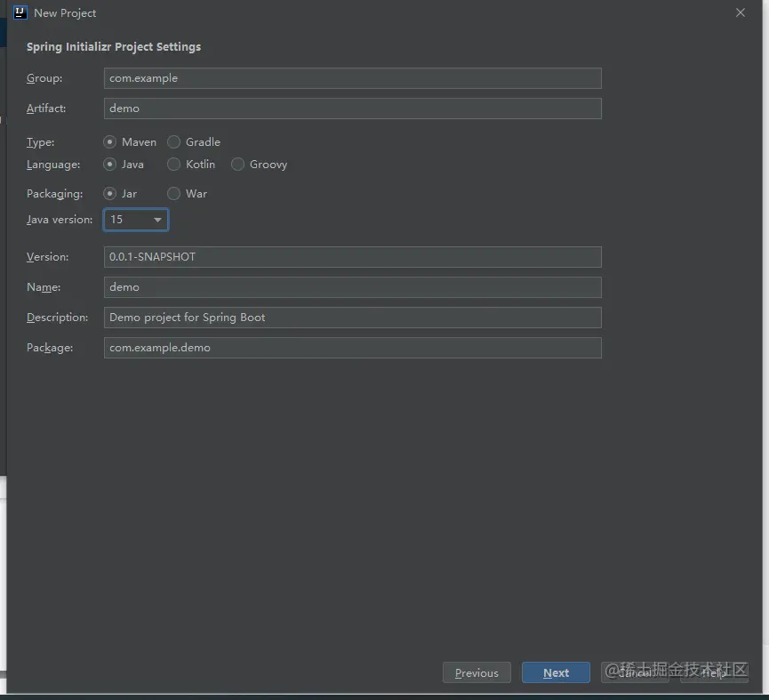769x700 pixels.
Task: Click the IntelliJ IDEA icon in title bar
Action: (x=20, y=12)
